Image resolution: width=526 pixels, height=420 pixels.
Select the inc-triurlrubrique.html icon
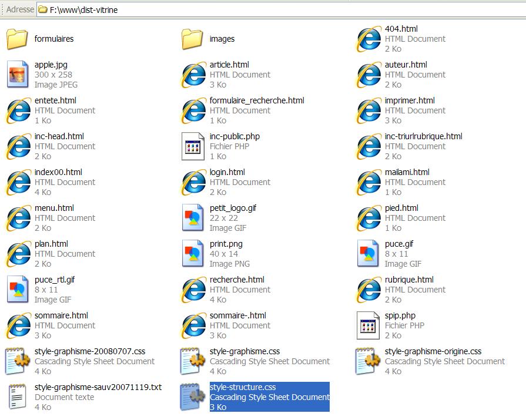(368, 146)
